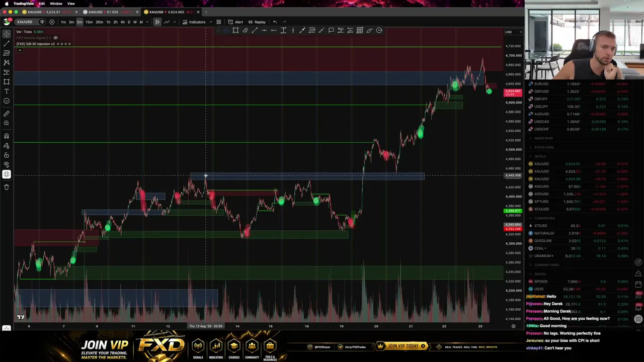Open the Indicators dialog
The image size is (644, 362).
194,22
